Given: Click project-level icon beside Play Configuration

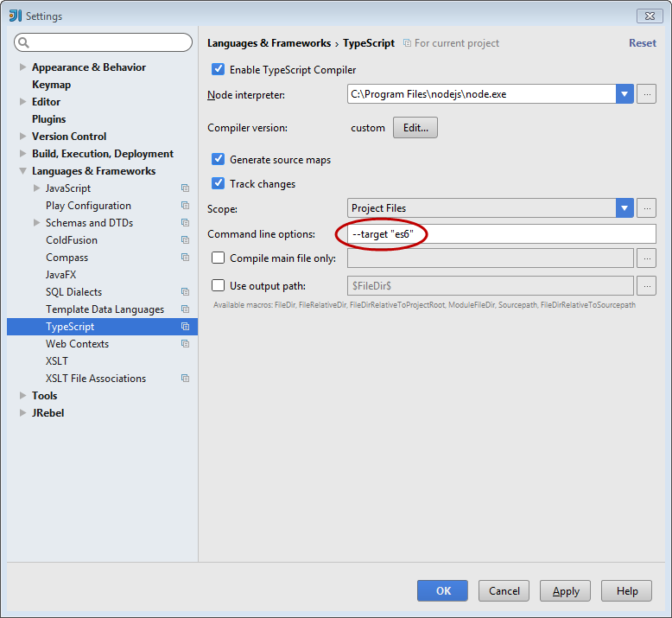Looking at the screenshot, I should [x=185, y=206].
